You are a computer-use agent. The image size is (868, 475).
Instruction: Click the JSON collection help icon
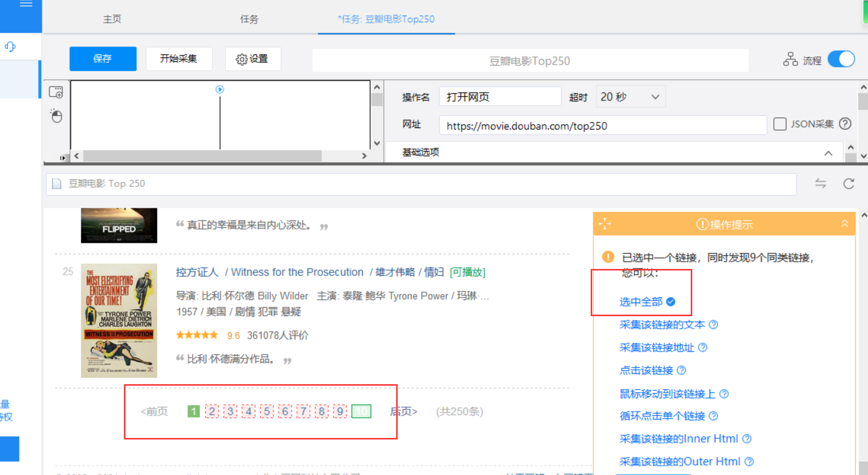point(845,123)
